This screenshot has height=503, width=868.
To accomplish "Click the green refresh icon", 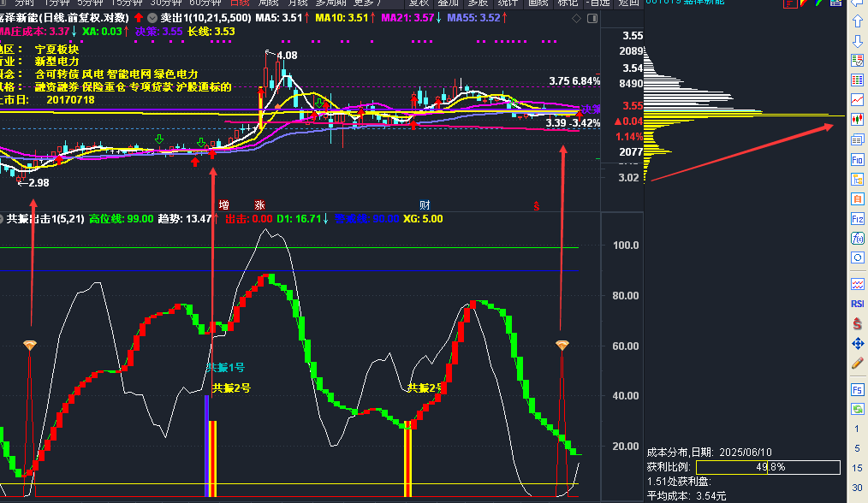I will click(x=858, y=410).
